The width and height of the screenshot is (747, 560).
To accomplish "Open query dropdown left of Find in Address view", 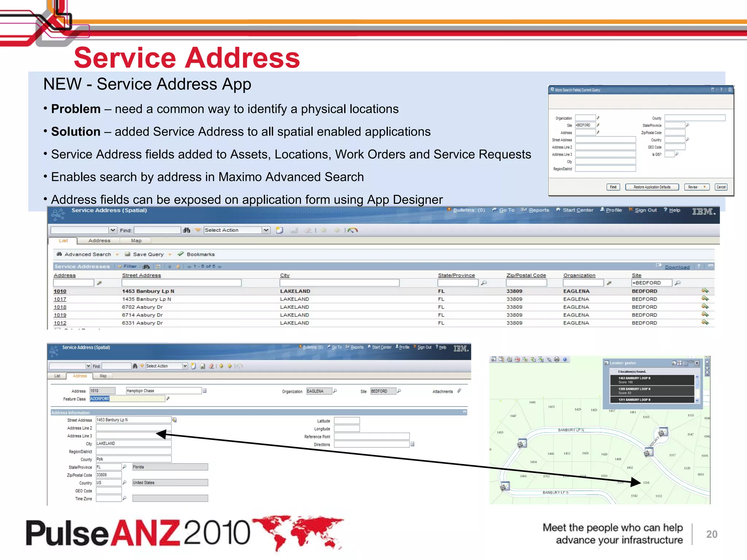I will pos(88,366).
